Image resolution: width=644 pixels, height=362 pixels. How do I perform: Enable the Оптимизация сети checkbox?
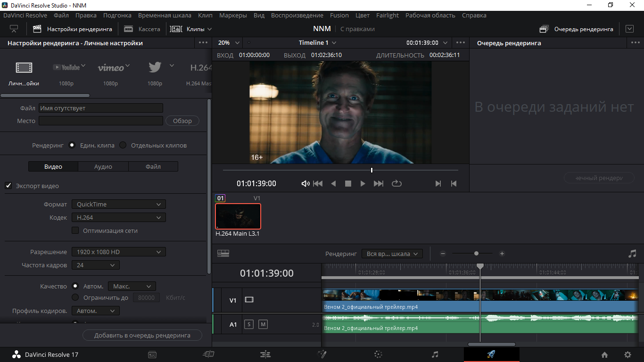(75, 230)
